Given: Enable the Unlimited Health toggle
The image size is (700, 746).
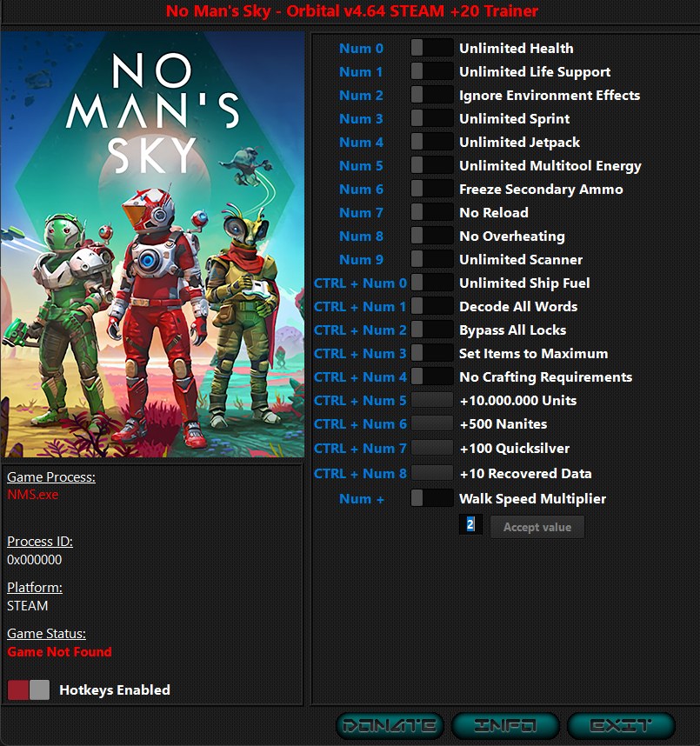Looking at the screenshot, I should 431,48.
